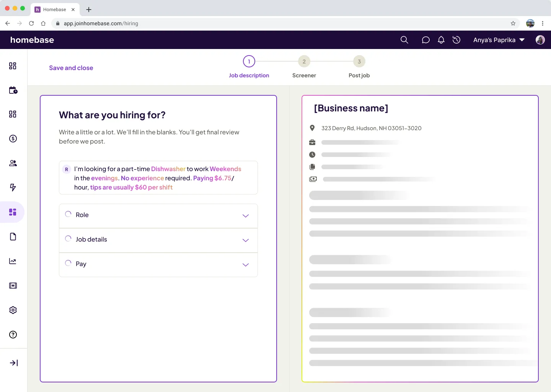Open Anya's Paprika location dropdown
551x392 pixels.
(499, 40)
